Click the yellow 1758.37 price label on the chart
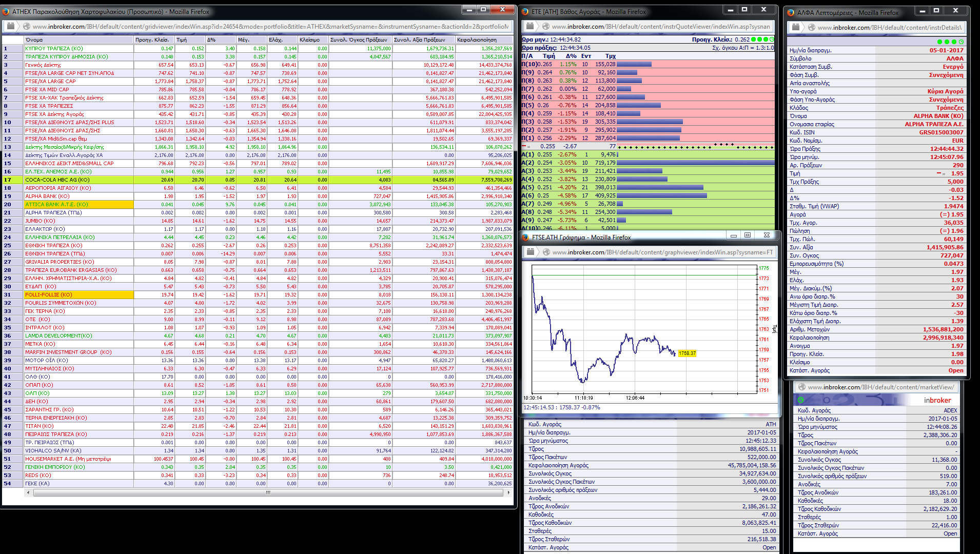The width and height of the screenshot is (980, 554). [x=687, y=353]
